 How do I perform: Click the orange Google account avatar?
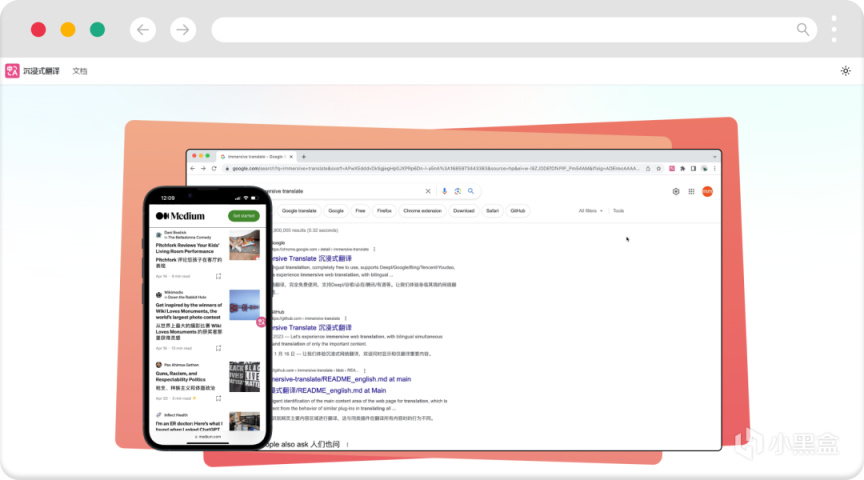pos(708,191)
